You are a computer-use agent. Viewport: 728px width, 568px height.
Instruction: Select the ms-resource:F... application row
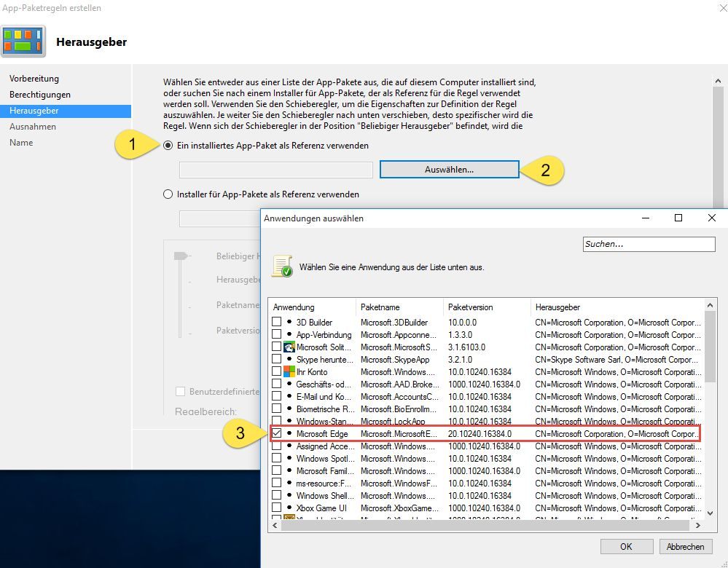pyautogui.click(x=324, y=483)
